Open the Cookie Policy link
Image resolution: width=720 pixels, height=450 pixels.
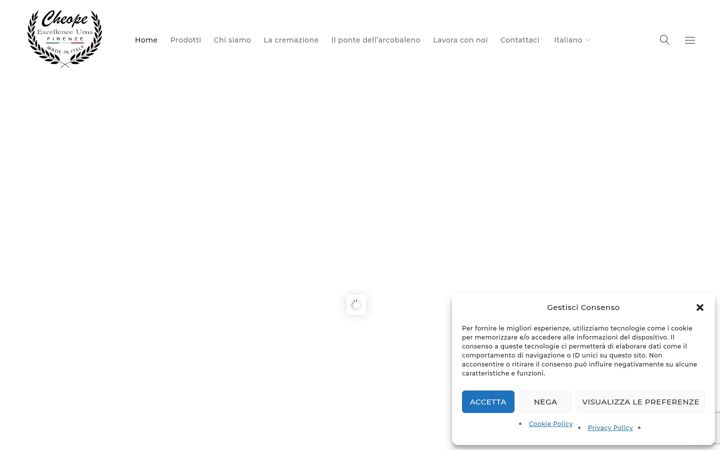551,424
